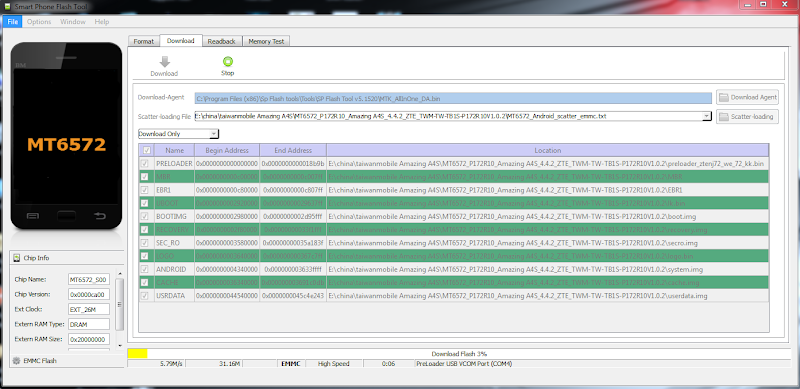Click the ANDROID name cell
The height and width of the screenshot is (389, 800).
174,270
